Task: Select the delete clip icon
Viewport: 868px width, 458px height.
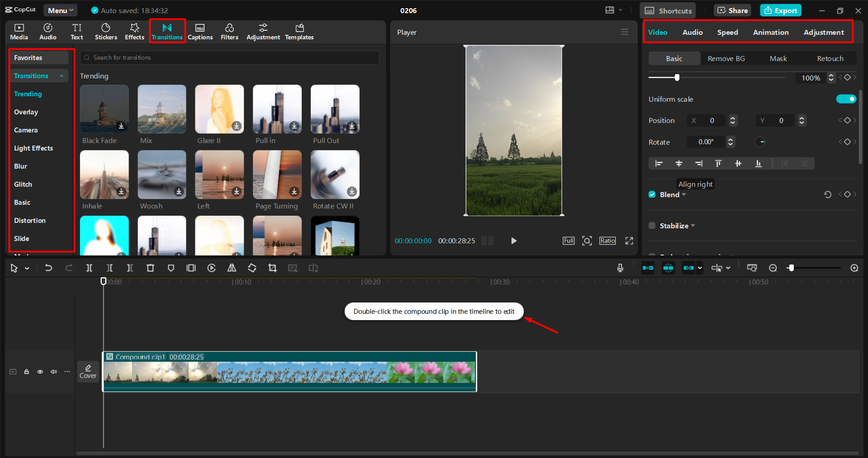Action: 150,268
